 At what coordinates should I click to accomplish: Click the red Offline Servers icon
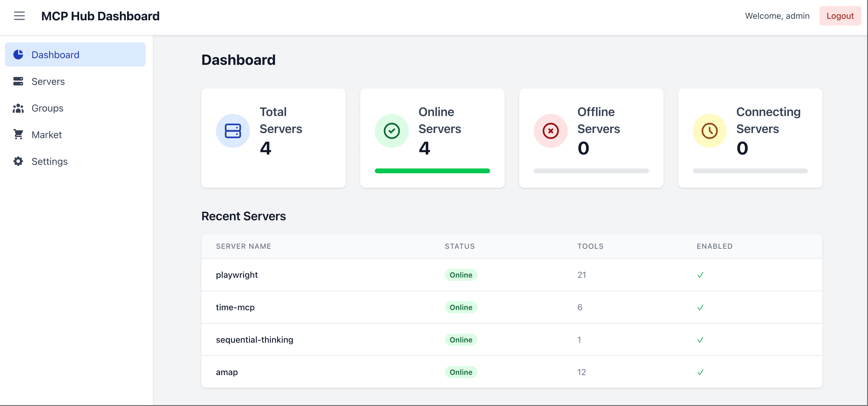[x=550, y=131]
